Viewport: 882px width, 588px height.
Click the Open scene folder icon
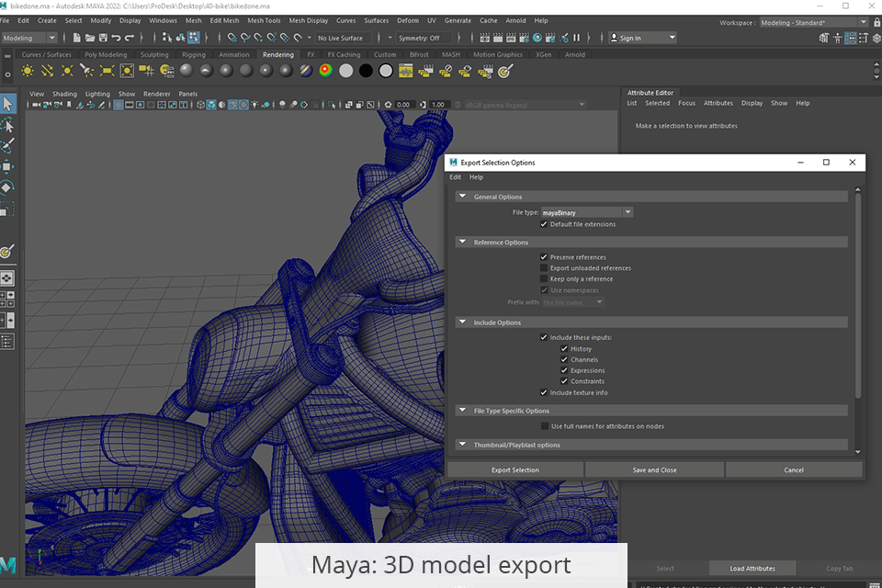click(x=89, y=38)
